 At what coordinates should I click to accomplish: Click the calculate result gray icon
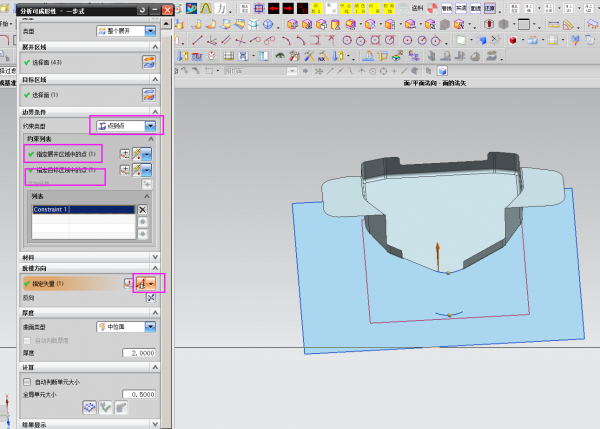[121, 407]
